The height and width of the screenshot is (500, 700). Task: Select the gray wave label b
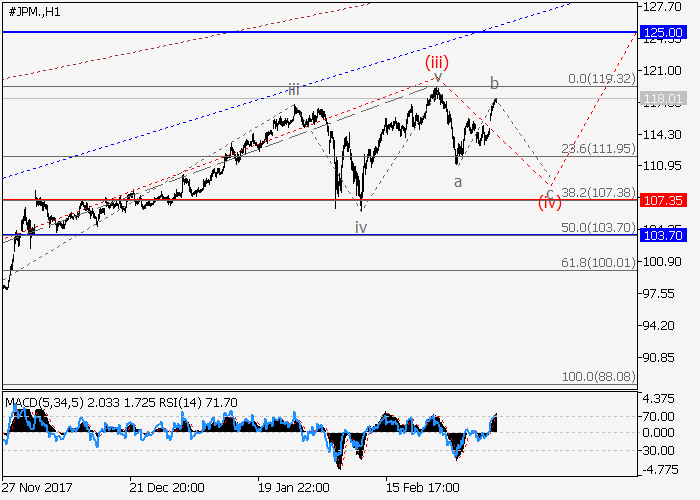click(494, 83)
